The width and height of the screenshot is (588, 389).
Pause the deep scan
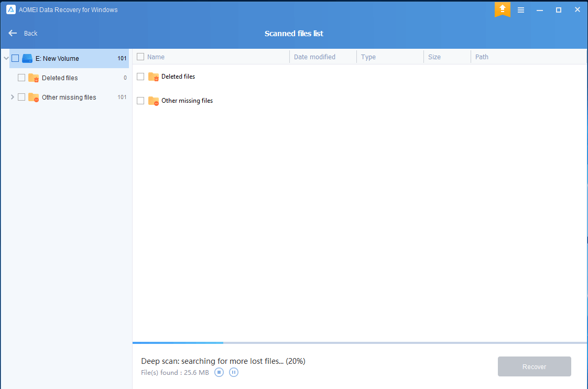234,373
